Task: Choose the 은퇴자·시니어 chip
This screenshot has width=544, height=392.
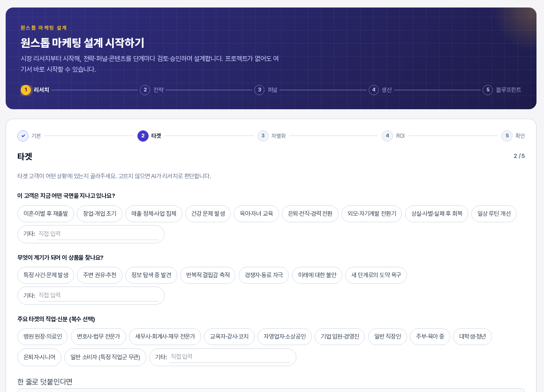Action: click(39, 357)
